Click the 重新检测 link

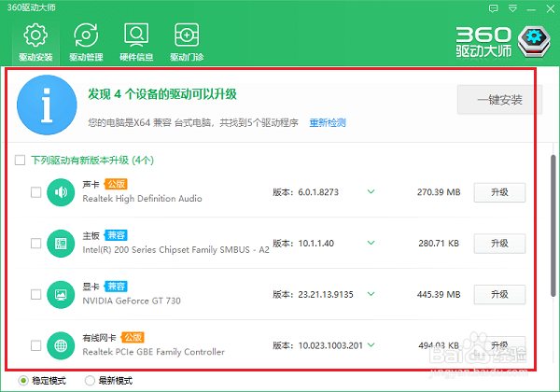tap(328, 123)
